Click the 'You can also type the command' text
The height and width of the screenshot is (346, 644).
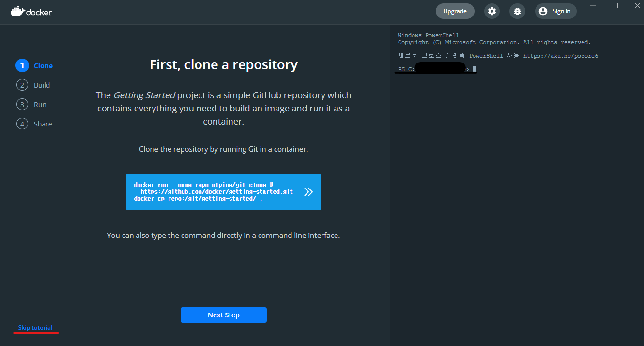(x=224, y=236)
